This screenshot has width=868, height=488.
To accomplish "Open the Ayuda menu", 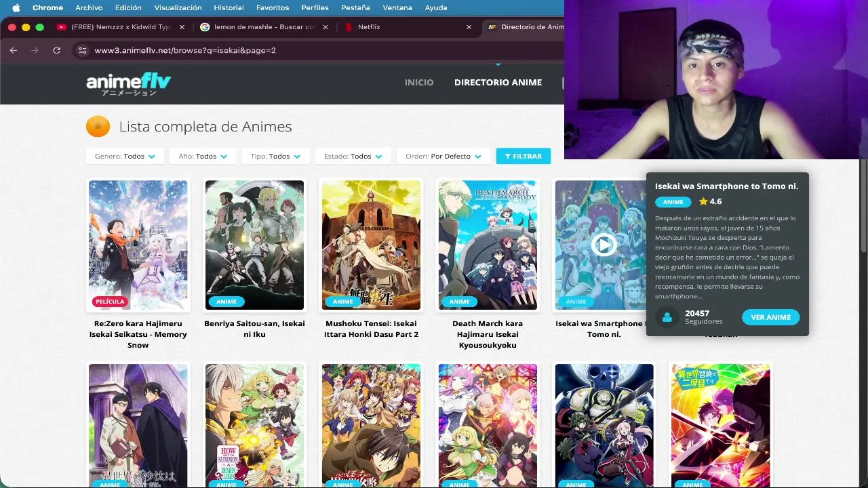I will click(x=435, y=7).
